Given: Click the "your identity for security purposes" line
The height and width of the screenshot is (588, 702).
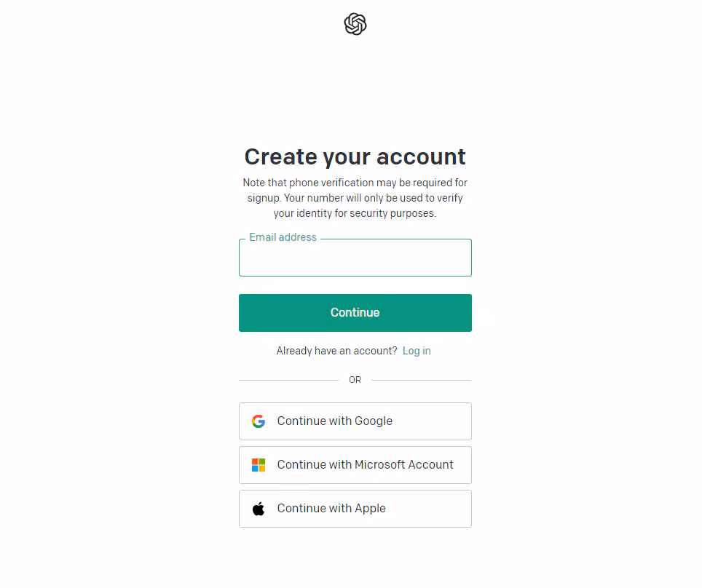Looking at the screenshot, I should pos(355,214).
